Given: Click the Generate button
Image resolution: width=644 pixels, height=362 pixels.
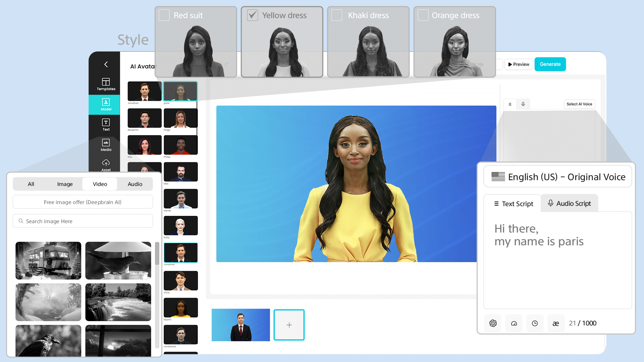Looking at the screenshot, I should (x=550, y=64).
